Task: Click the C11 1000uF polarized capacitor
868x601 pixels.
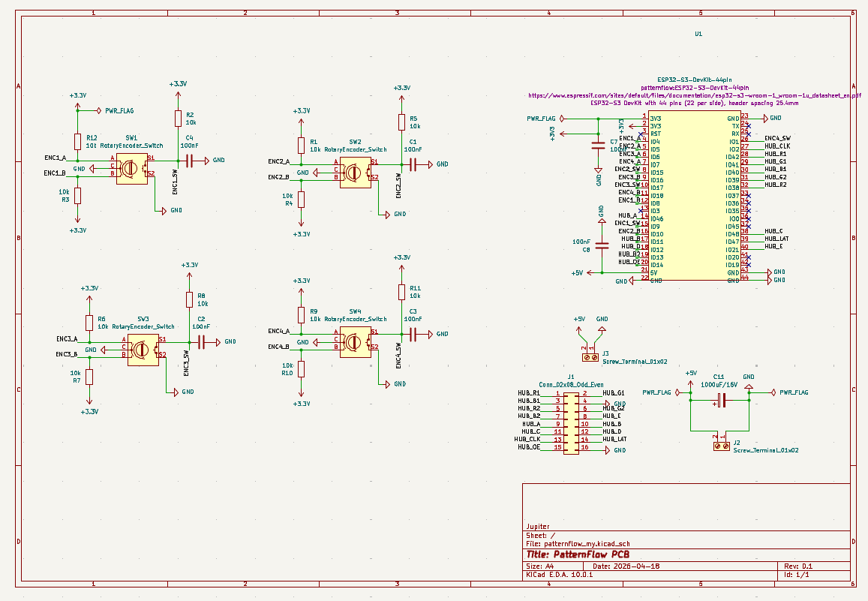Action: pos(720,401)
